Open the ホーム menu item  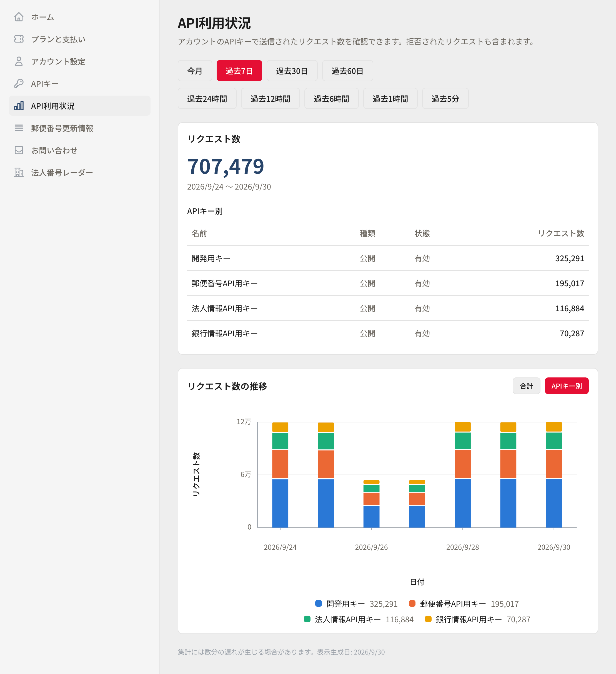79,17
